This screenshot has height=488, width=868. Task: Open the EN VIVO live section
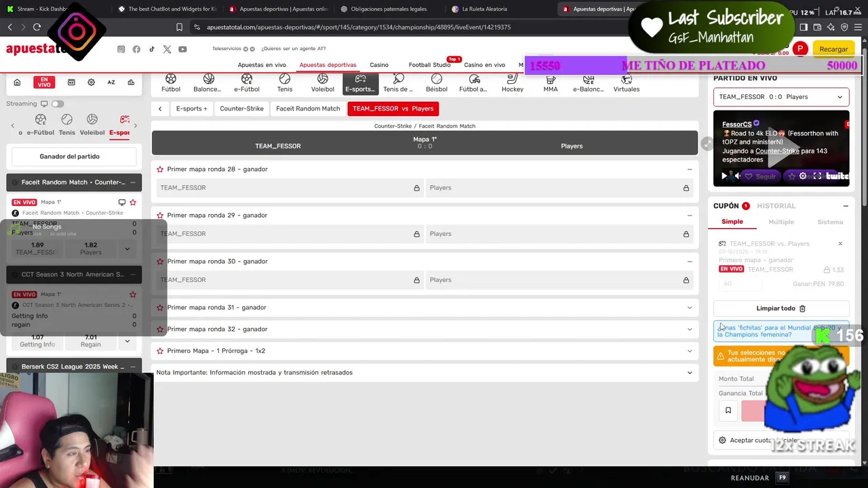tap(44, 83)
